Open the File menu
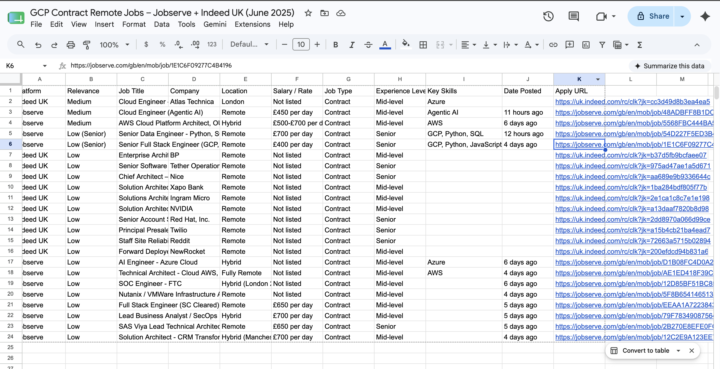This screenshot has height=369, width=720. [x=36, y=24]
